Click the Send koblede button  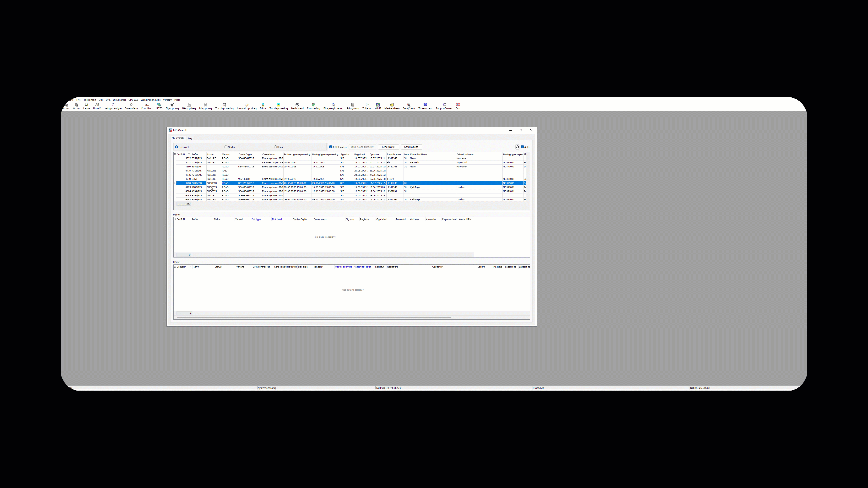click(x=411, y=147)
